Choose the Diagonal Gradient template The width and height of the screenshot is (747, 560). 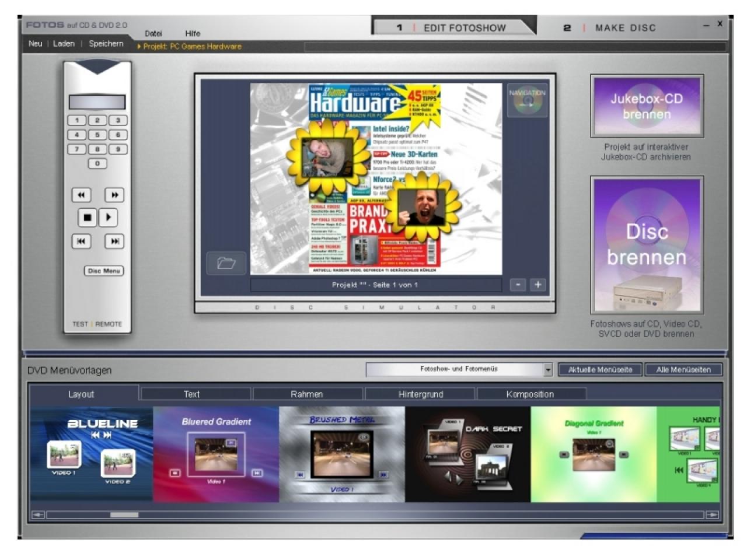tap(594, 454)
